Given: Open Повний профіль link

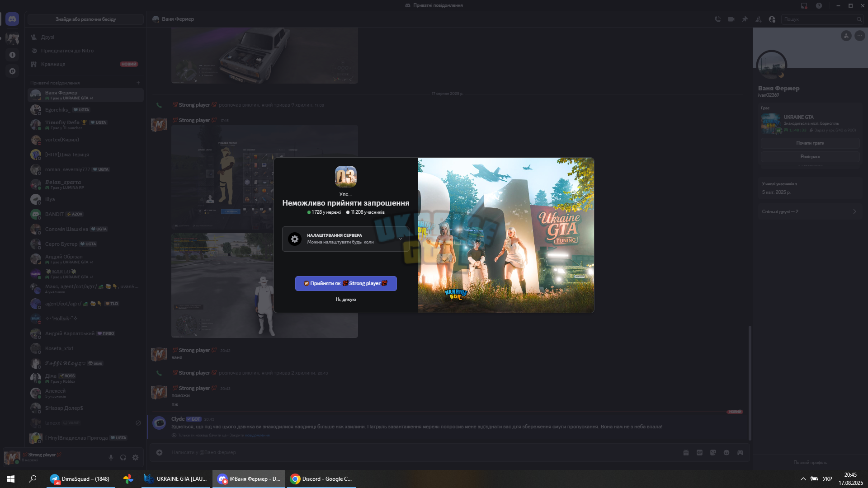Looking at the screenshot, I should point(810,462).
